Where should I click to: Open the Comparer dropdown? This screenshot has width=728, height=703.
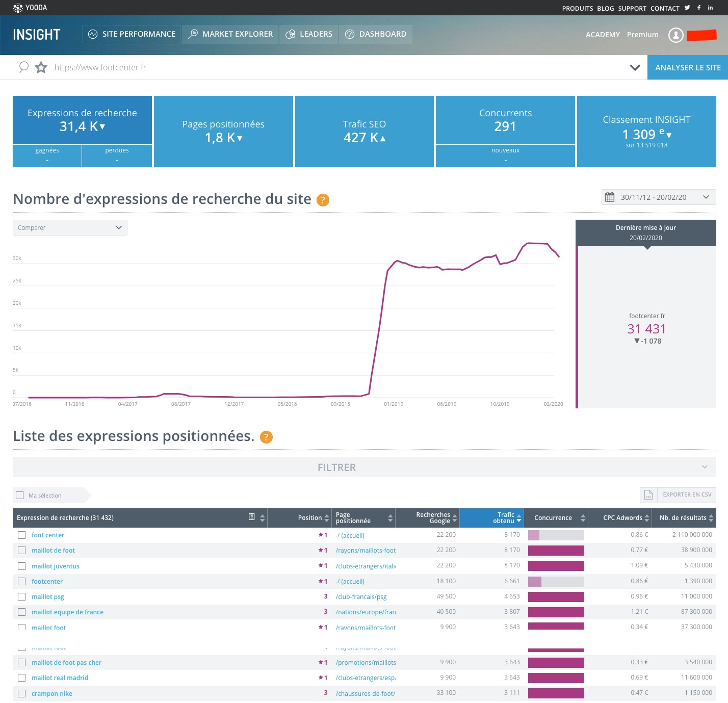click(x=70, y=228)
